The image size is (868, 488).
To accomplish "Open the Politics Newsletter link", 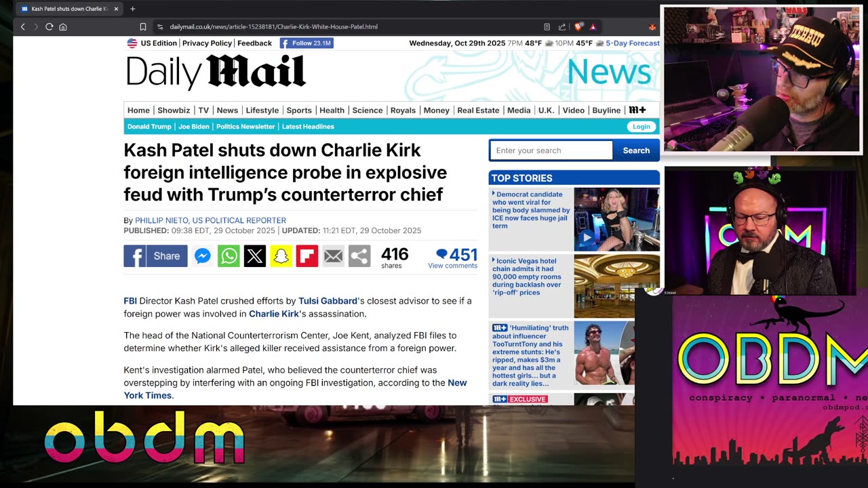I will 245,127.
